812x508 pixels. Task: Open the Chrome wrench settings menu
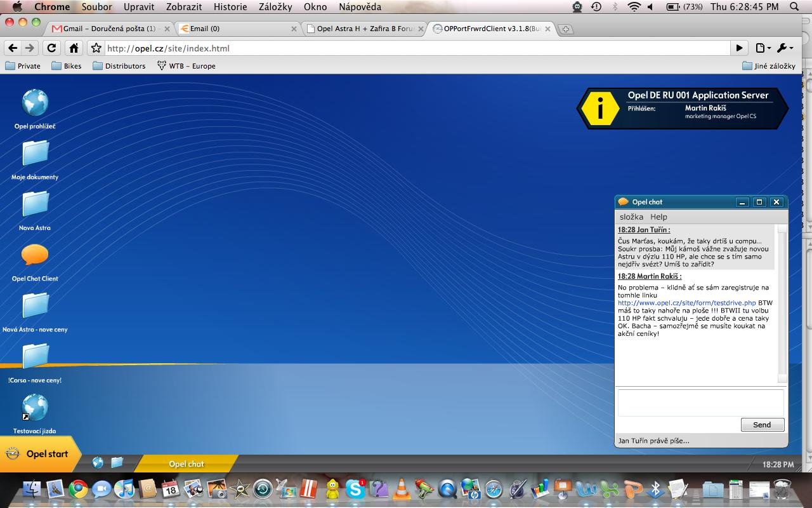[784, 48]
